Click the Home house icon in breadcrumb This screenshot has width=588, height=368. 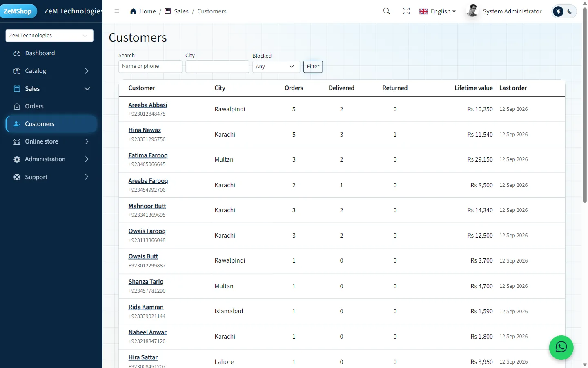[133, 11]
